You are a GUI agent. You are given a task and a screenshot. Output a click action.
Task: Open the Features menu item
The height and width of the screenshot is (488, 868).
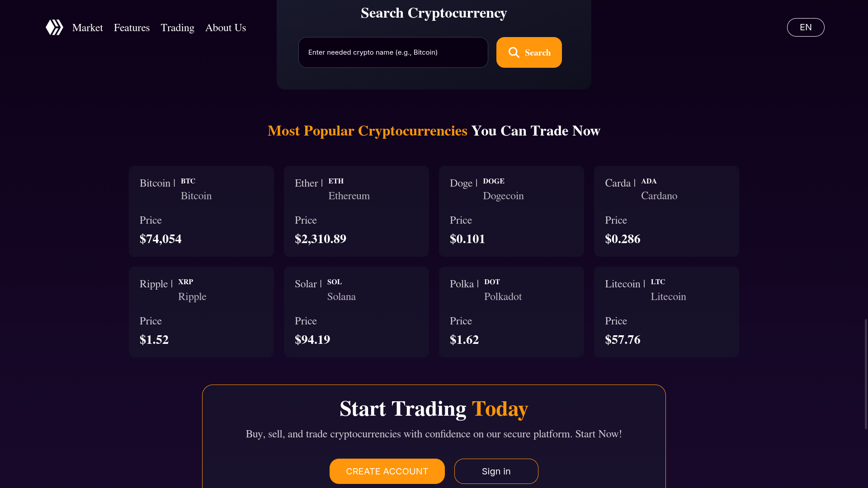(132, 28)
